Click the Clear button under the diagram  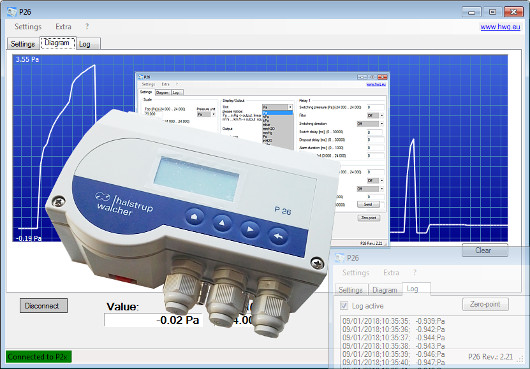(485, 250)
